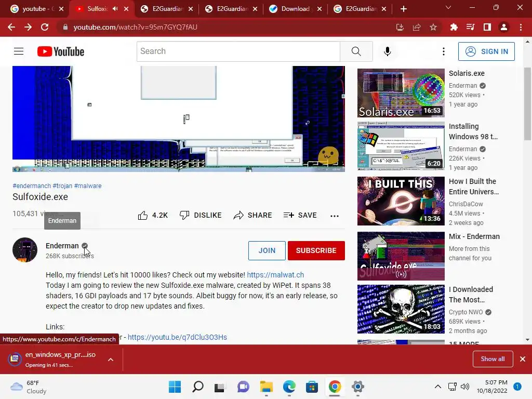This screenshot has width=532, height=399.
Task: Share the Sulfoxide.exe video
Action: click(253, 215)
